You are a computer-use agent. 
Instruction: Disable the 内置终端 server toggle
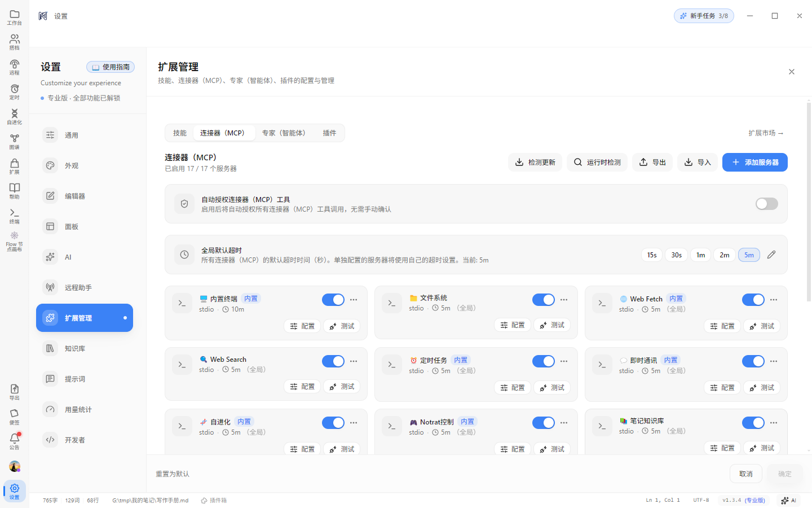[x=333, y=300]
